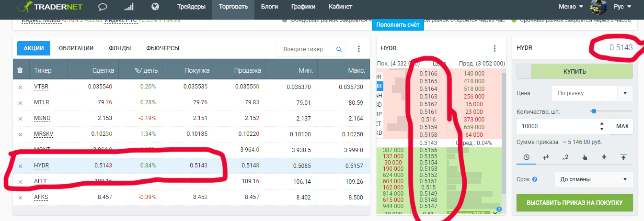
Task: Click the globe icon in top bar
Action: click(155, 7)
